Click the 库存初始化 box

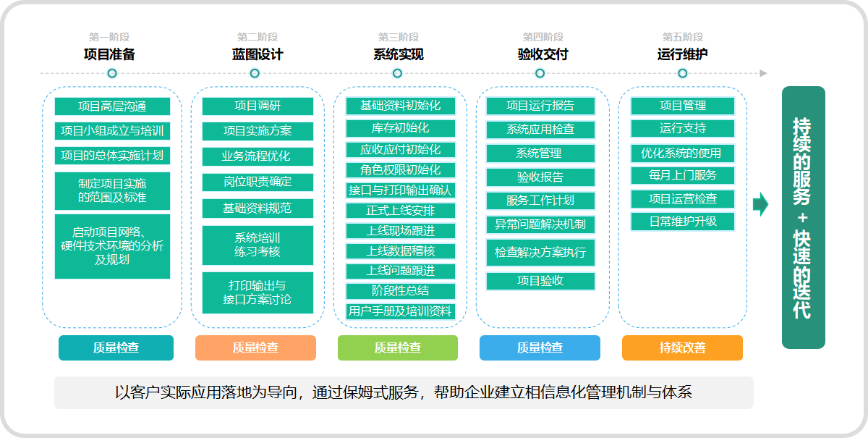(401, 128)
